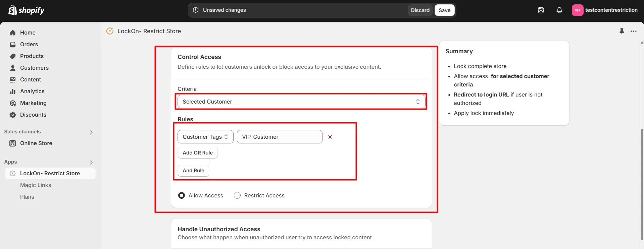This screenshot has height=249, width=644.
Task: Click the Sales channels heading
Action: [x=22, y=132]
